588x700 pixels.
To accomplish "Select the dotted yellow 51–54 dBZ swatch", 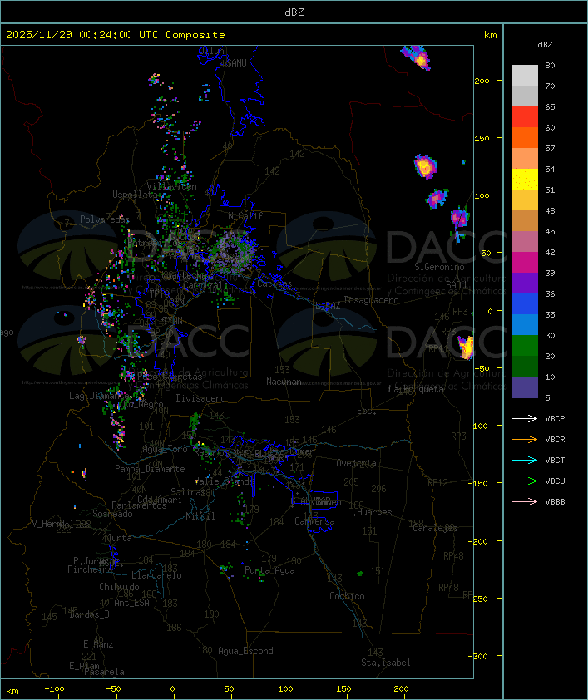I will (x=525, y=180).
